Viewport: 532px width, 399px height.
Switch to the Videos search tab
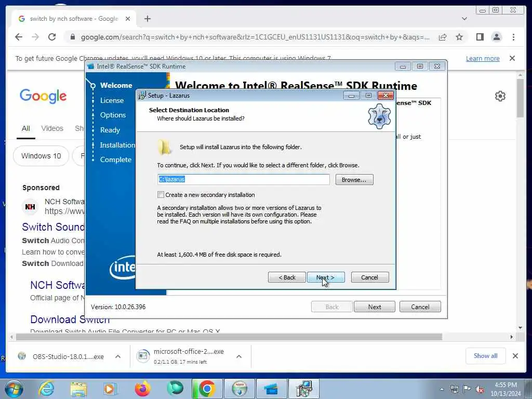tap(52, 129)
